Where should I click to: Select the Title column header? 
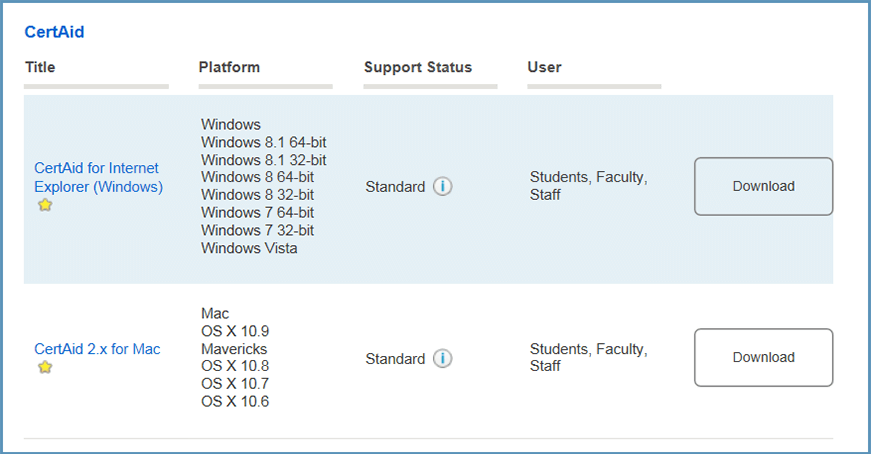coord(40,67)
